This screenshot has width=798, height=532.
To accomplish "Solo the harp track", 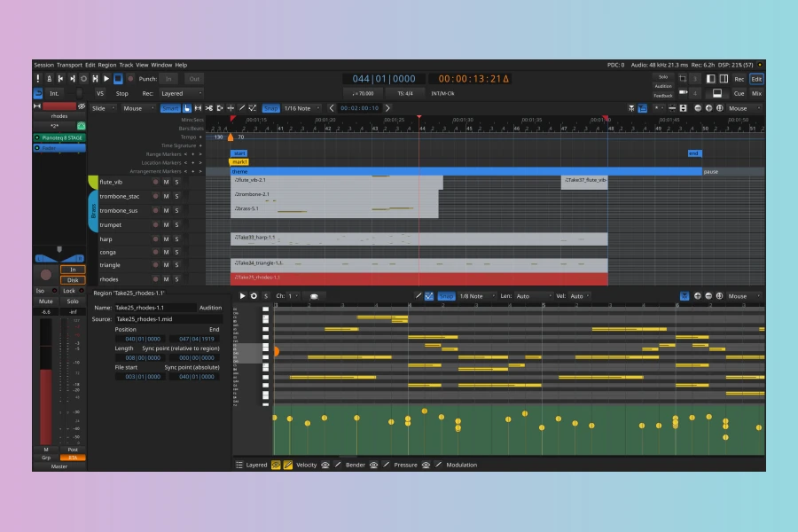I will pos(176,239).
